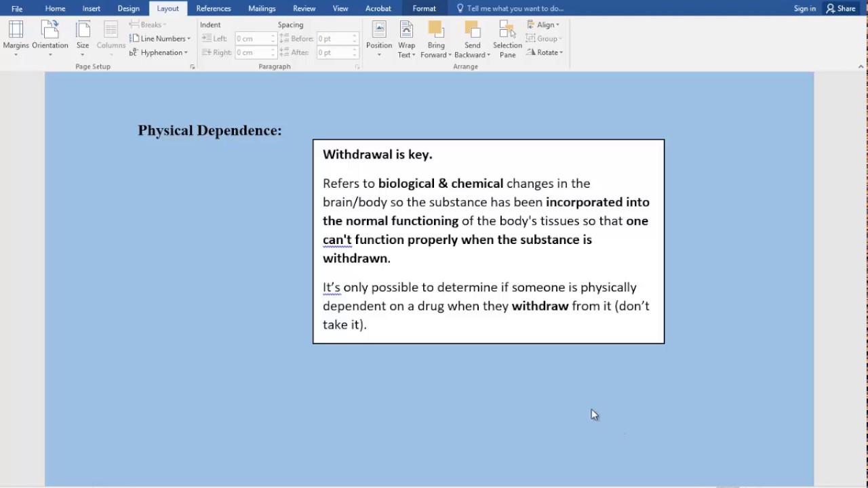
Task: Open the Wrap Text options
Action: [x=406, y=39]
